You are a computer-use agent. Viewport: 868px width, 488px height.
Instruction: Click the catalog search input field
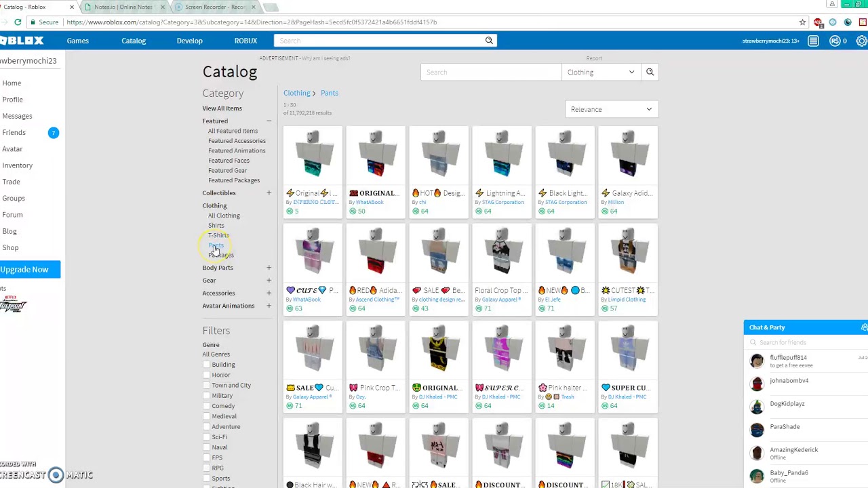(x=491, y=72)
